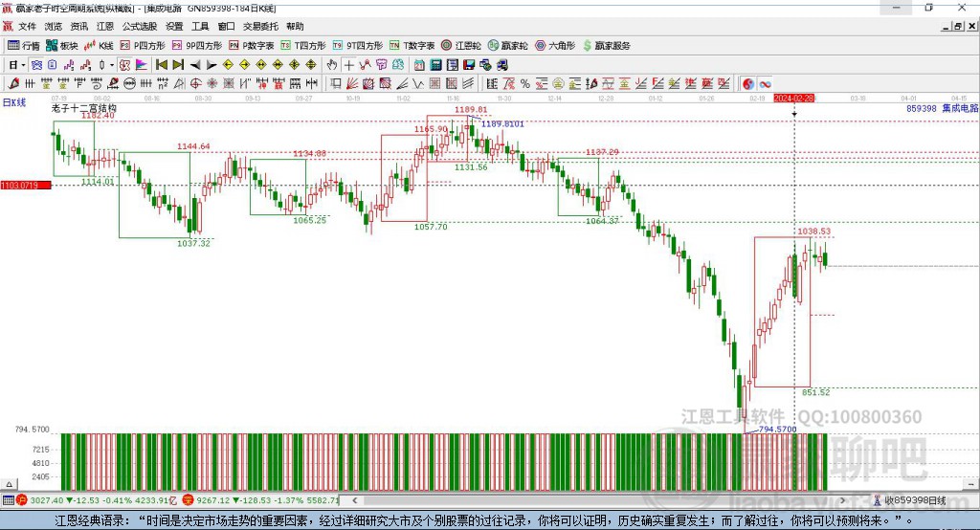Screen dimensions: 980x530
Task: Open the P四方形 tool
Action: click(143, 46)
